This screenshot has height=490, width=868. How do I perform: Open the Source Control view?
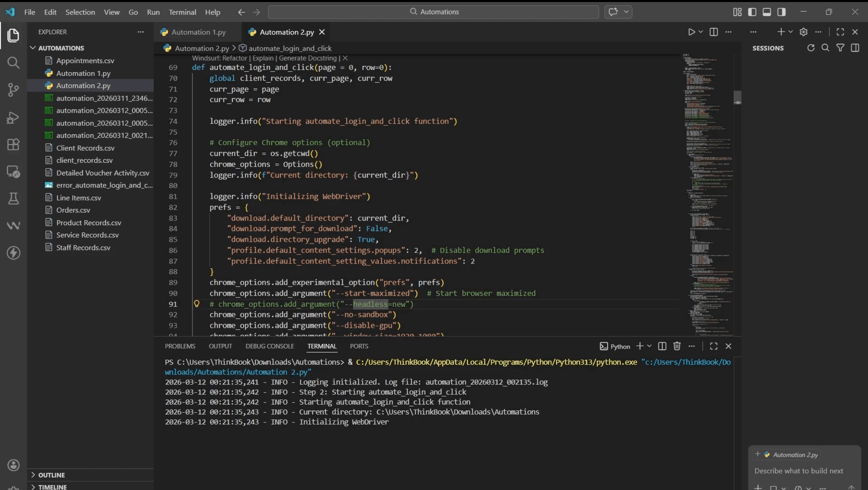tap(13, 90)
